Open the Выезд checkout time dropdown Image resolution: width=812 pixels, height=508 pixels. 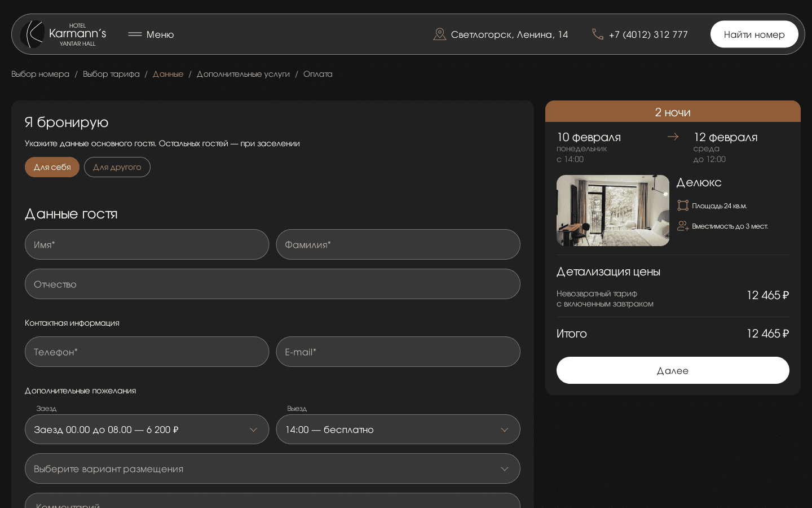398,430
